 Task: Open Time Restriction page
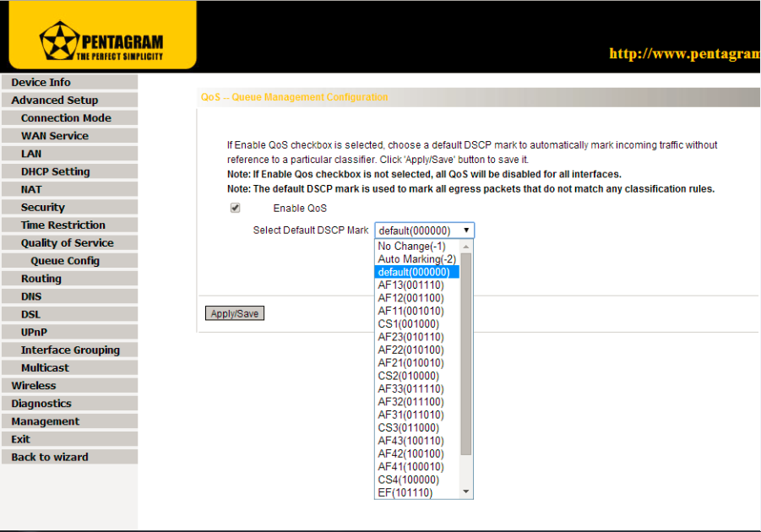pyautogui.click(x=69, y=225)
